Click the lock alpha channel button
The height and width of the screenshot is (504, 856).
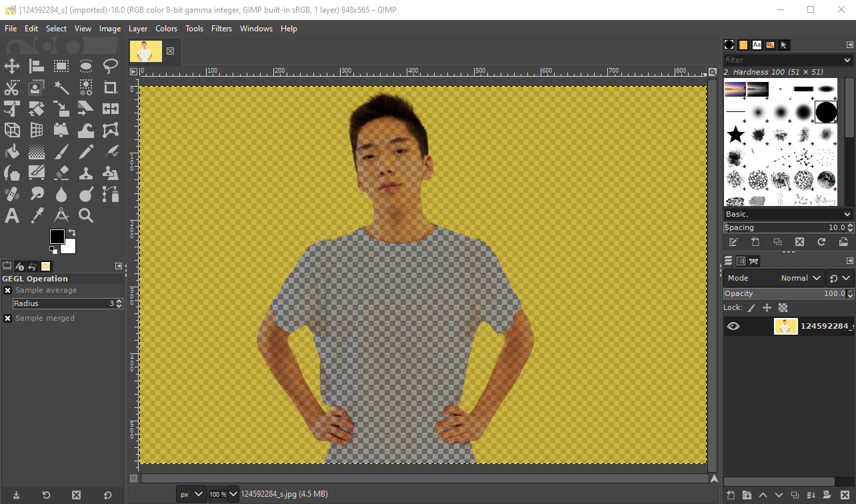pos(783,307)
